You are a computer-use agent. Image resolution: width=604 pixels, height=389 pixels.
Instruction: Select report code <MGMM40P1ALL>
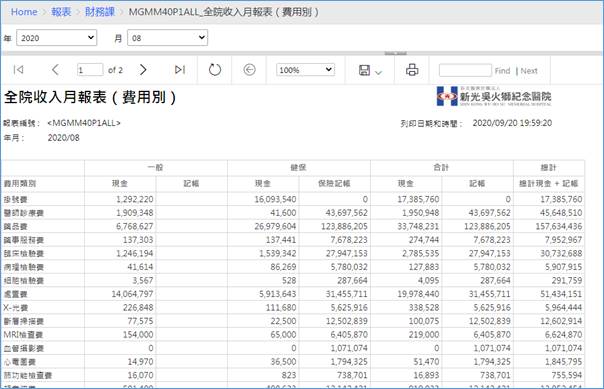(x=84, y=123)
